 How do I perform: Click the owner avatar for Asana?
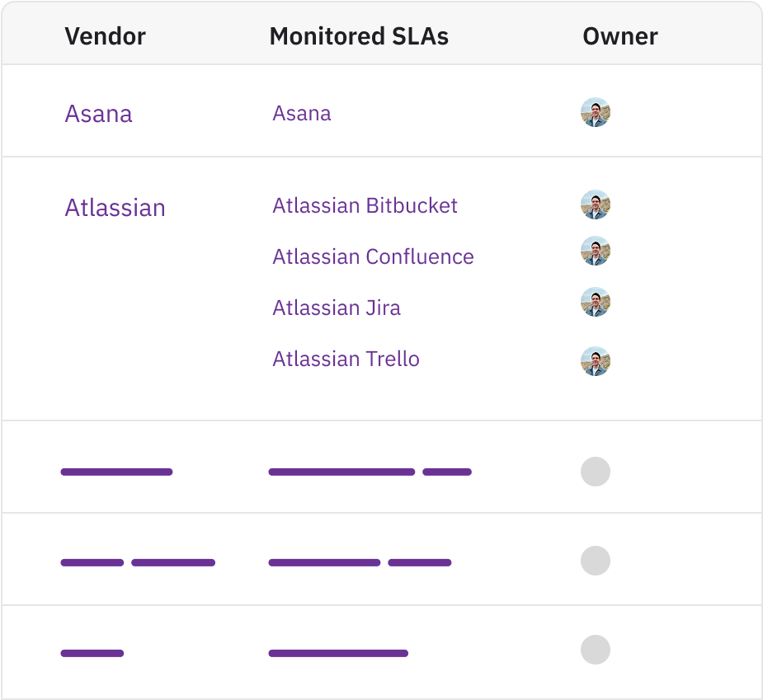click(595, 112)
